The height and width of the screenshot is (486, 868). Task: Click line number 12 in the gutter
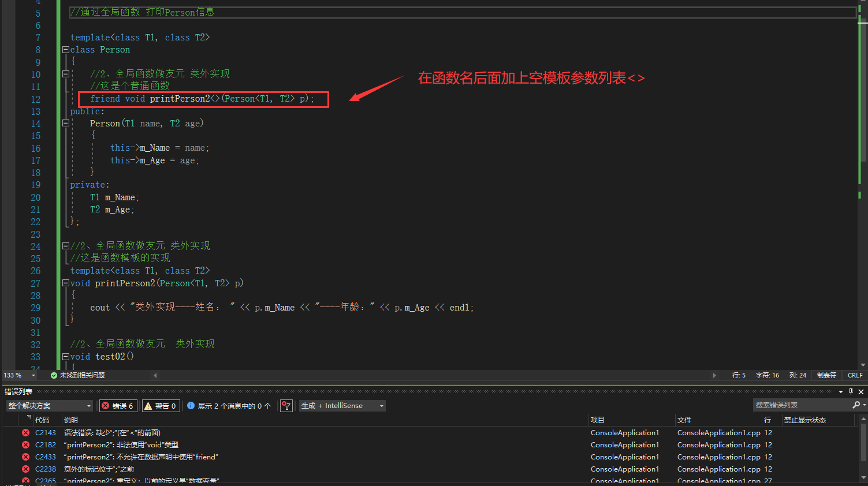35,99
